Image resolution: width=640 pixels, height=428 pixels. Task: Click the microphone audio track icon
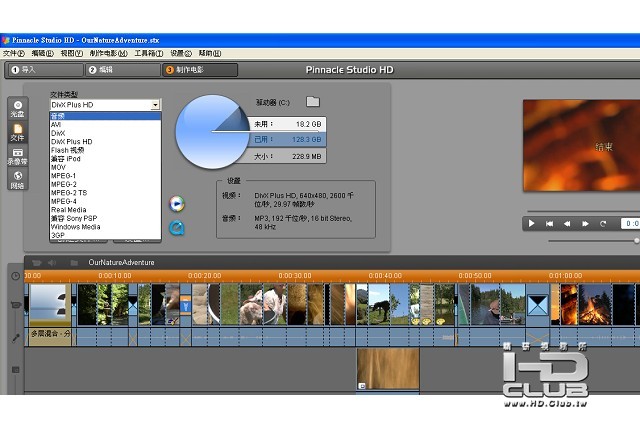tap(16, 338)
